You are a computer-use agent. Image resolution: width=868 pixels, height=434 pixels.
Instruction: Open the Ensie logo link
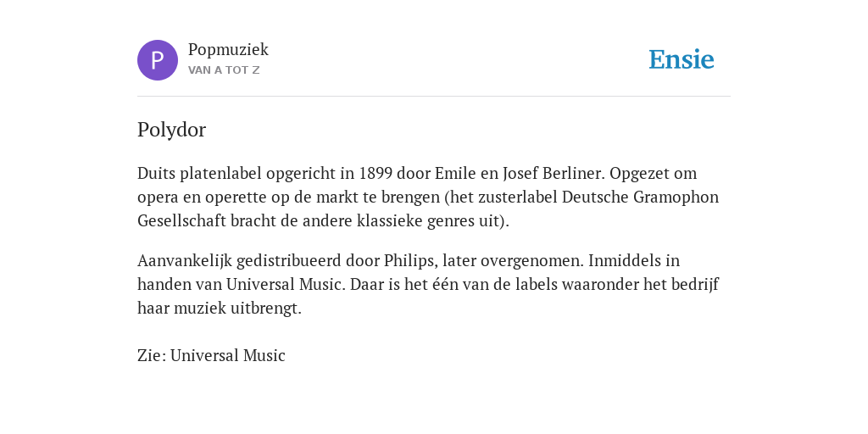pyautogui.click(x=682, y=60)
